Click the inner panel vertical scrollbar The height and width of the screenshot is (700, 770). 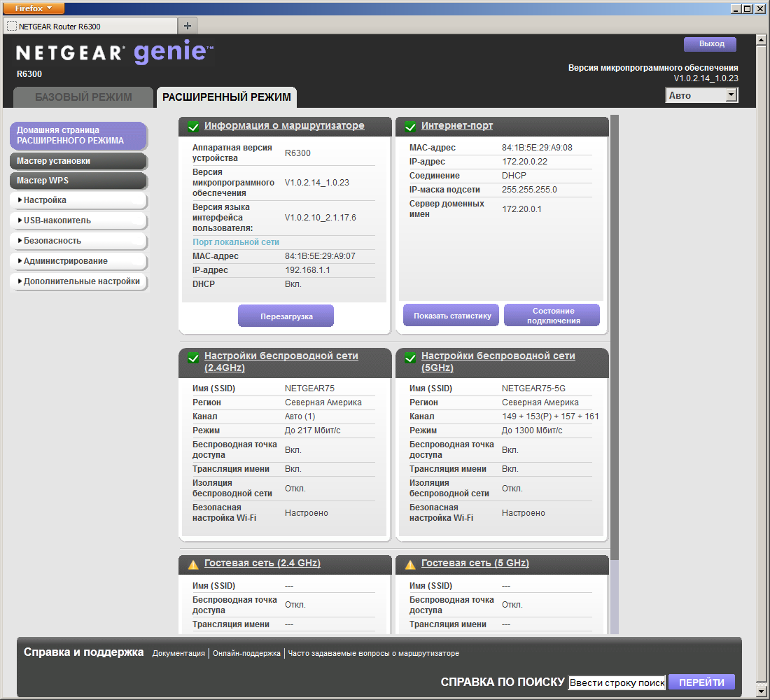coord(615,339)
